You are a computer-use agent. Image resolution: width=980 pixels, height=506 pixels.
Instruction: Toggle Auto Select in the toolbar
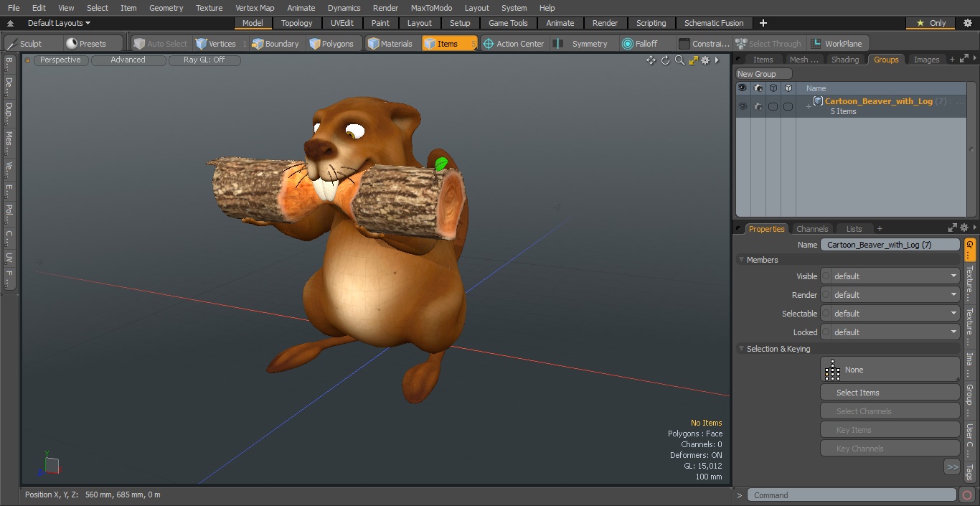coord(161,44)
